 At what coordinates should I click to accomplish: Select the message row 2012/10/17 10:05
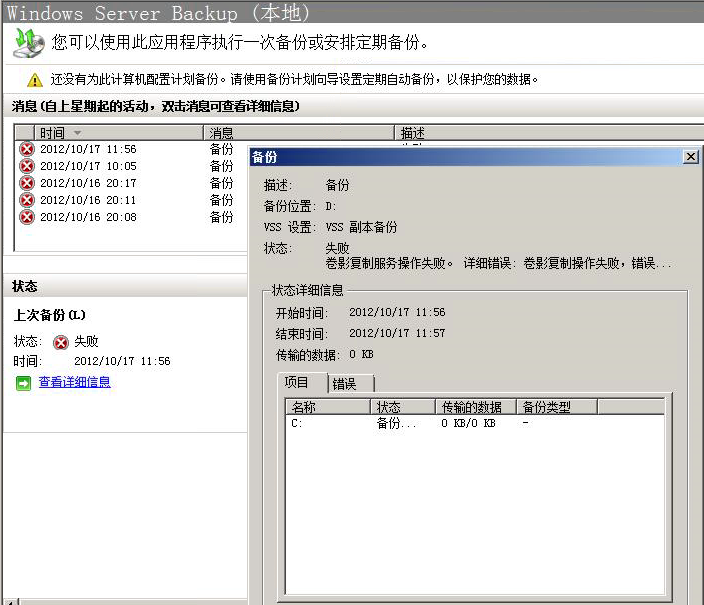click(x=130, y=166)
